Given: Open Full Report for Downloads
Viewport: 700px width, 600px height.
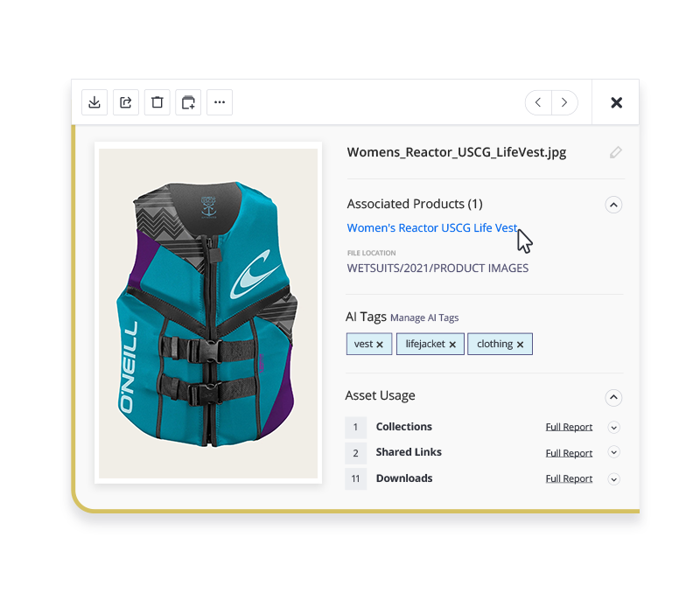Looking at the screenshot, I should point(569,478).
